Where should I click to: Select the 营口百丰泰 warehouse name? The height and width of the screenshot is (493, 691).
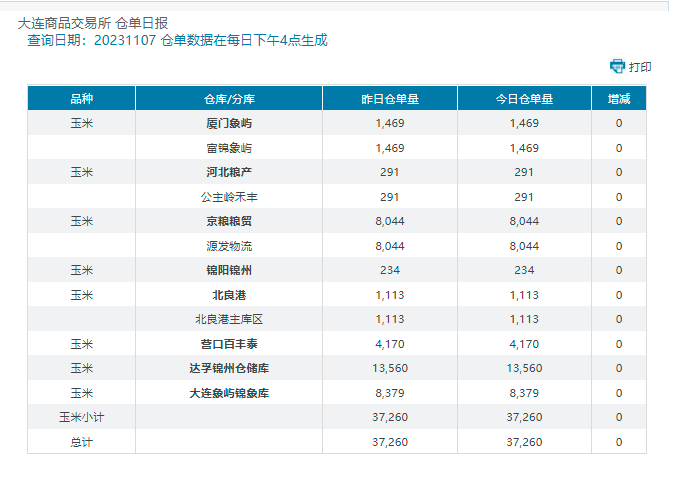[x=229, y=344]
